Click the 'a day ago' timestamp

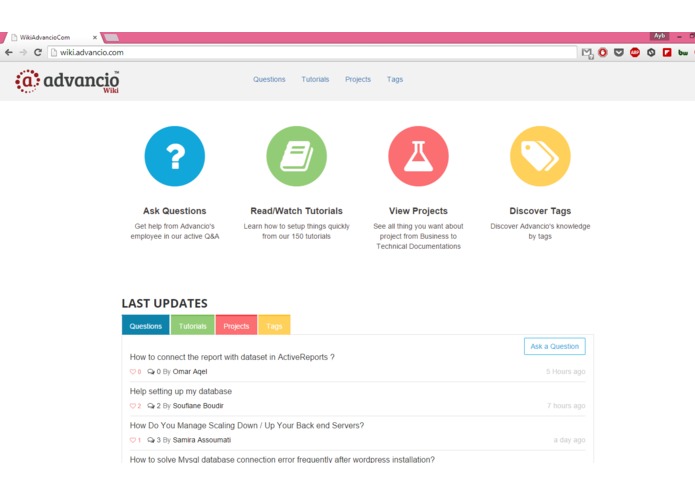click(x=570, y=440)
